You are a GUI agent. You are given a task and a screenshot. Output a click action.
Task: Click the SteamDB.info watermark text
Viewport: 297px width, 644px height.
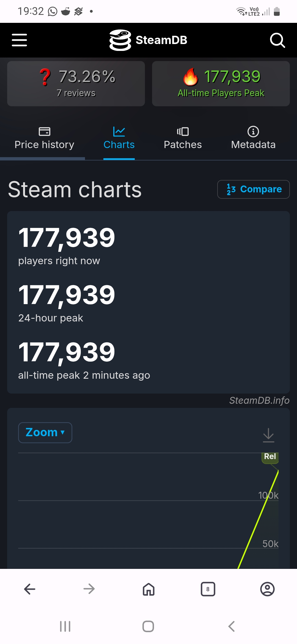pos(259,400)
